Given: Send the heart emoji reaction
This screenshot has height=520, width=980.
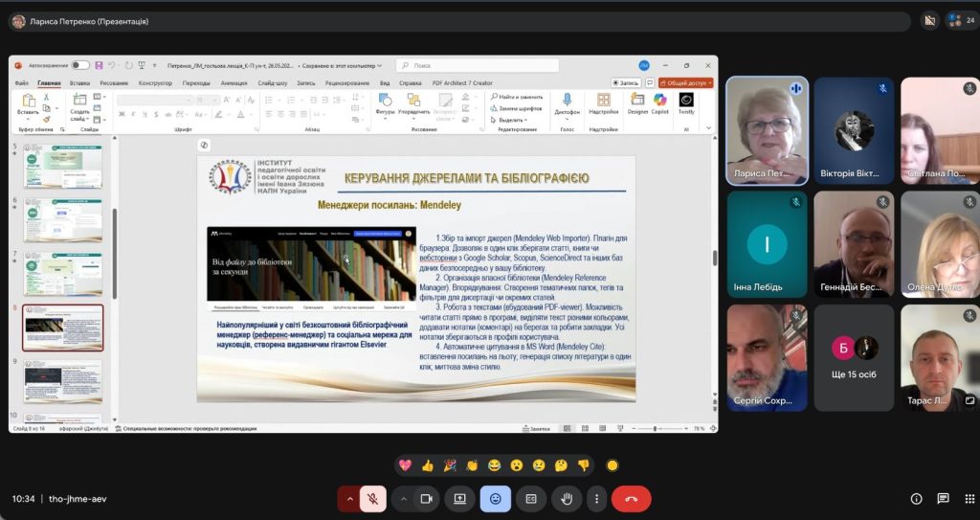Looking at the screenshot, I should click(405, 465).
